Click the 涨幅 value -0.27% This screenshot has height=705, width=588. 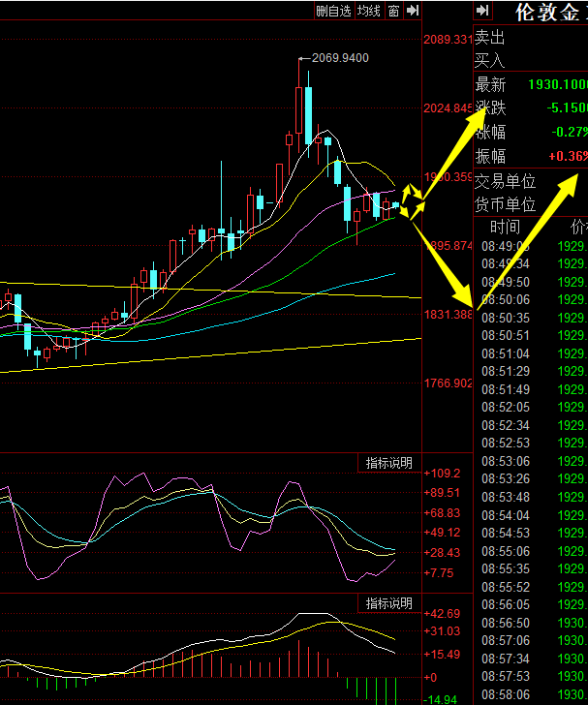[570, 132]
